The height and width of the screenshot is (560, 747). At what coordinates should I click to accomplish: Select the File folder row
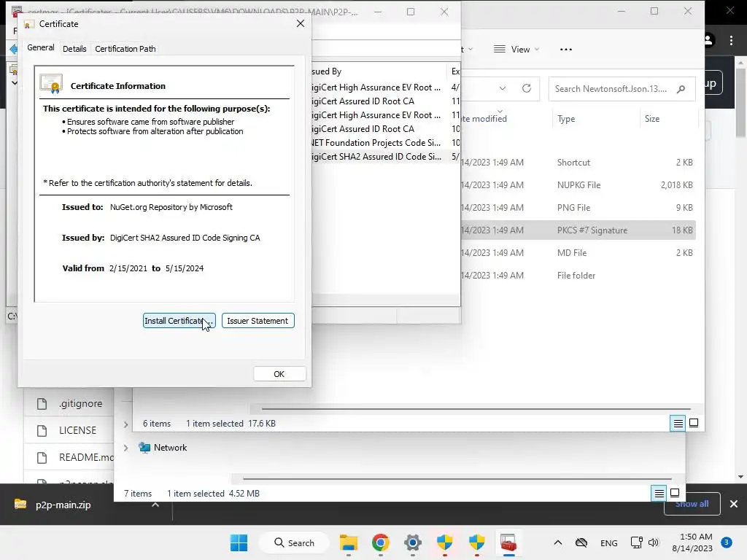[578, 275]
